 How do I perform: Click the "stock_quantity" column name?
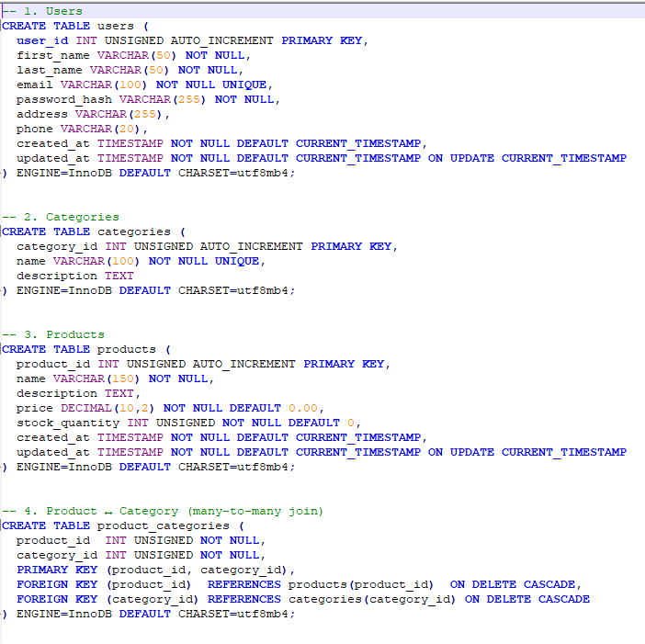click(x=68, y=423)
